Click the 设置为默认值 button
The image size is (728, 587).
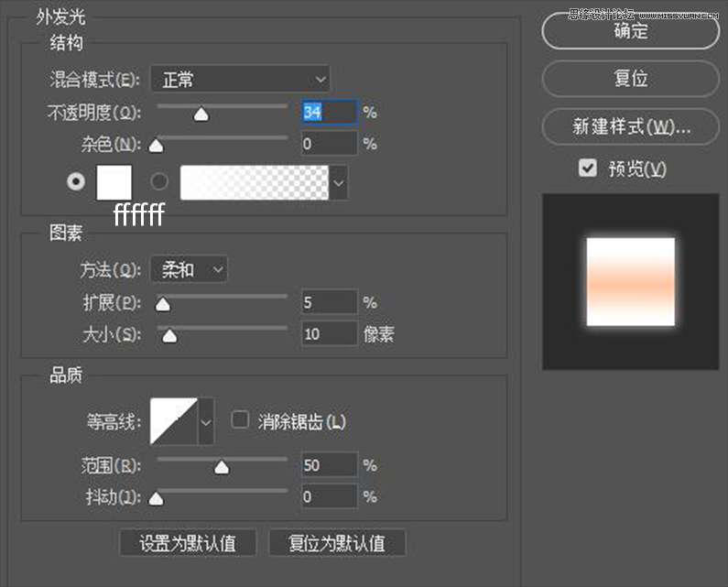[188, 543]
